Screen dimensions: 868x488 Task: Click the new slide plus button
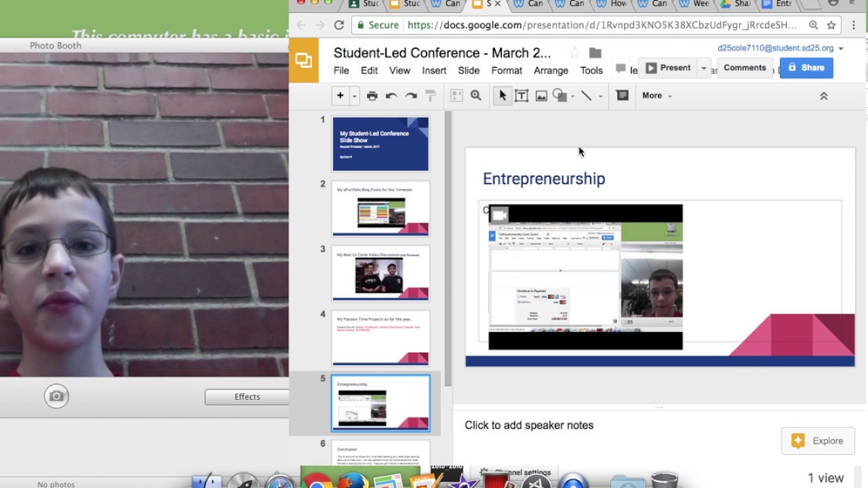coord(340,96)
